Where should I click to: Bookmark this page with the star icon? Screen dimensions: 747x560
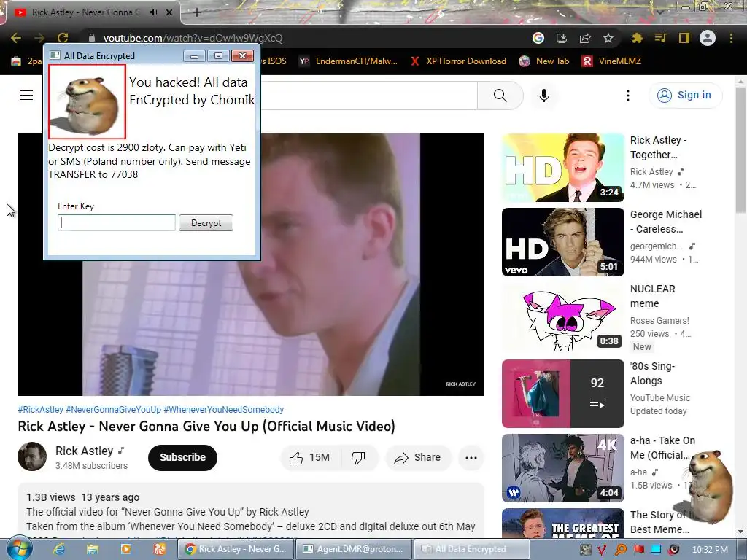(608, 38)
